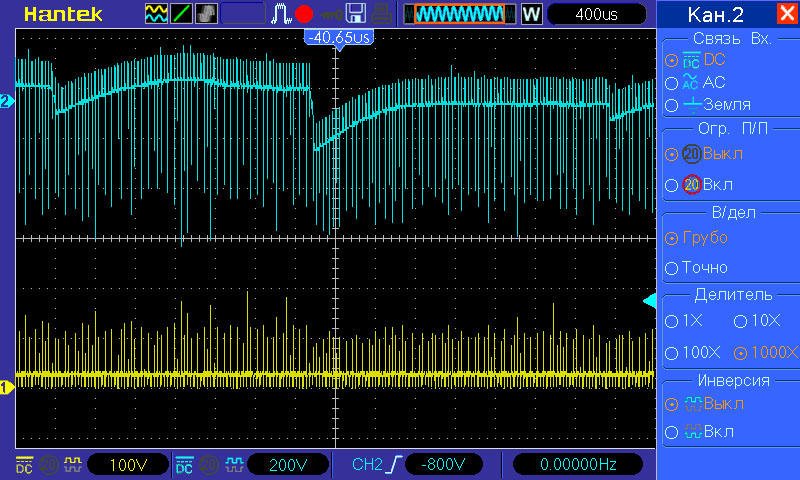
Task: Open channel 2 200V scale selector
Action: [288, 465]
